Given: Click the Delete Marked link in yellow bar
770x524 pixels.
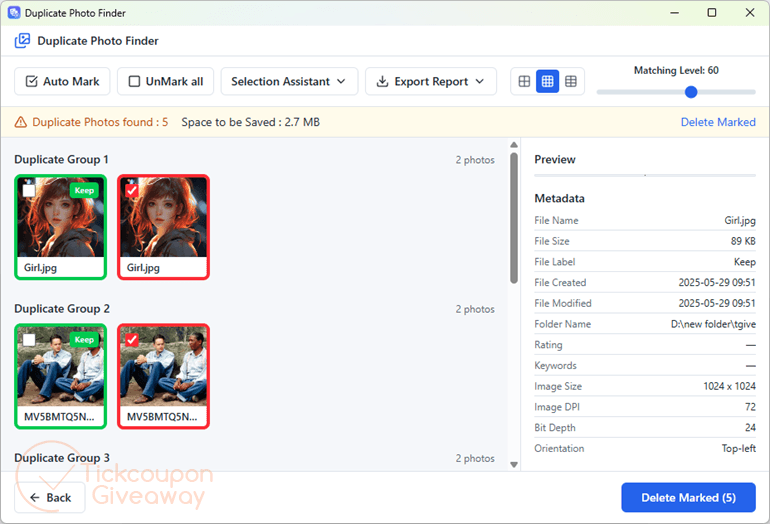Looking at the screenshot, I should pyautogui.click(x=718, y=122).
